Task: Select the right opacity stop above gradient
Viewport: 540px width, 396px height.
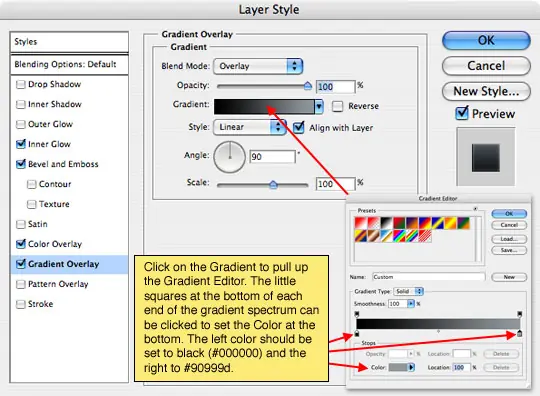Action: click(x=520, y=314)
